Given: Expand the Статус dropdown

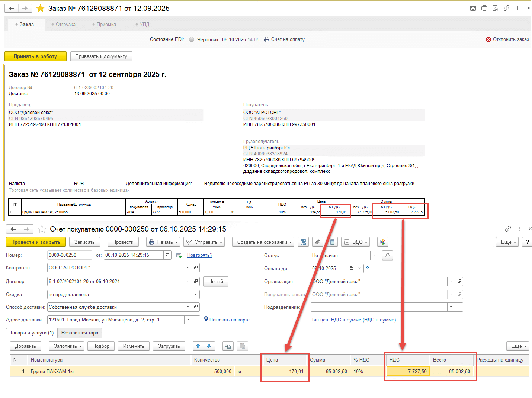Looking at the screenshot, I should pos(374,255).
